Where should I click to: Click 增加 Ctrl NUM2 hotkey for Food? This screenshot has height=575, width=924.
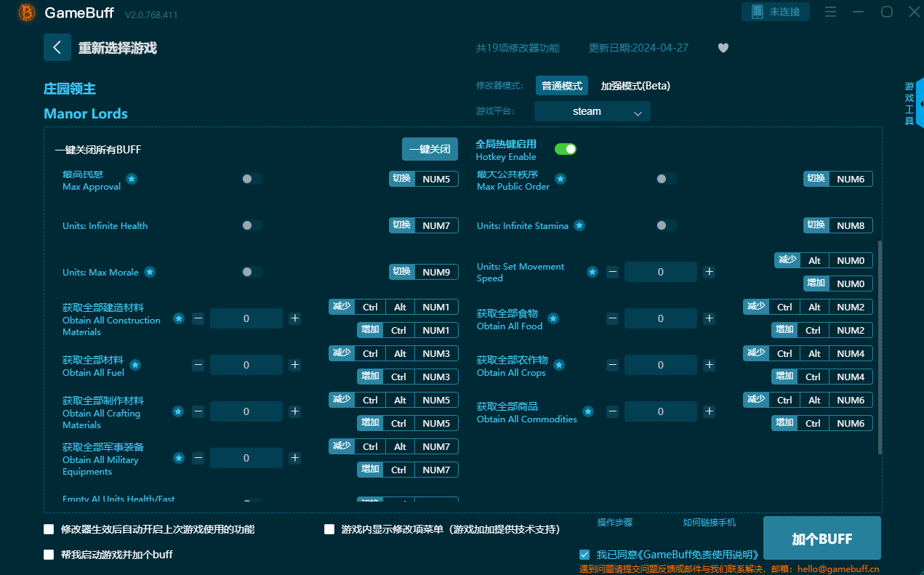pyautogui.click(x=822, y=330)
